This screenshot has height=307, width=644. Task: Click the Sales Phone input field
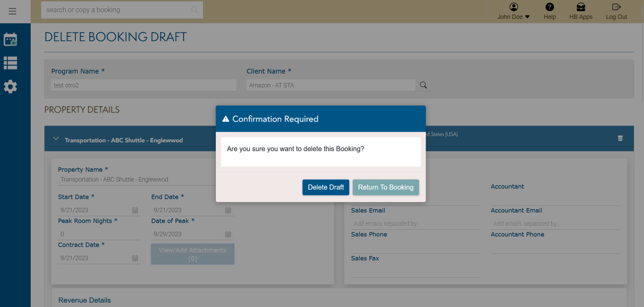click(x=415, y=248)
